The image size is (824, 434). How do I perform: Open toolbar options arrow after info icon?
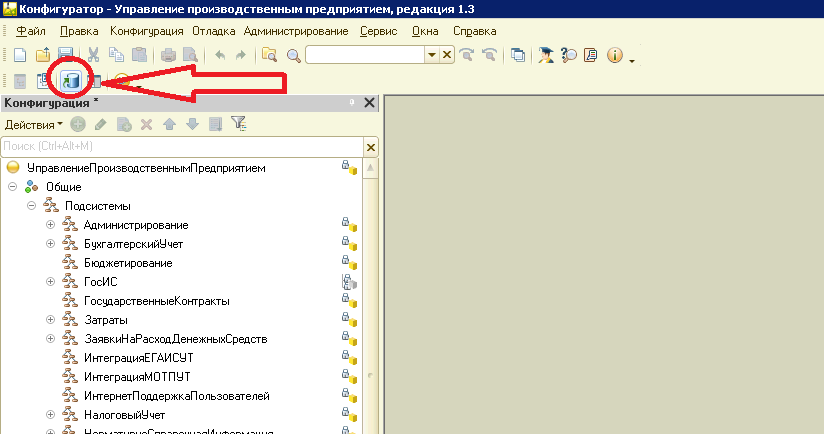pyautogui.click(x=632, y=61)
